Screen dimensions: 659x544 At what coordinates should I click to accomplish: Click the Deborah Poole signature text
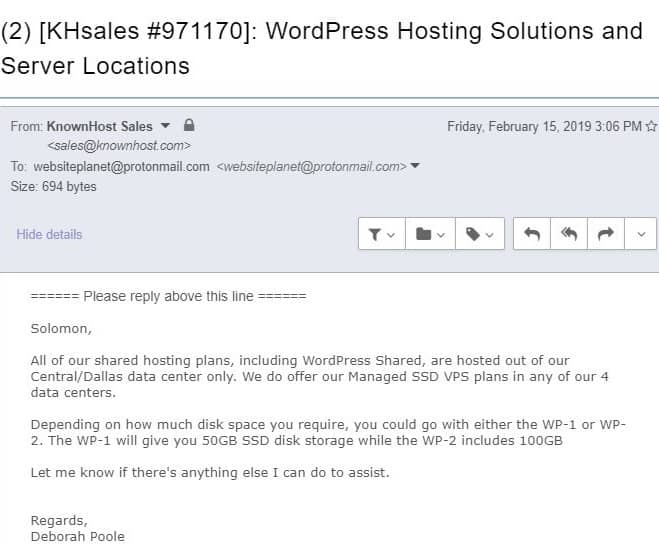78,536
